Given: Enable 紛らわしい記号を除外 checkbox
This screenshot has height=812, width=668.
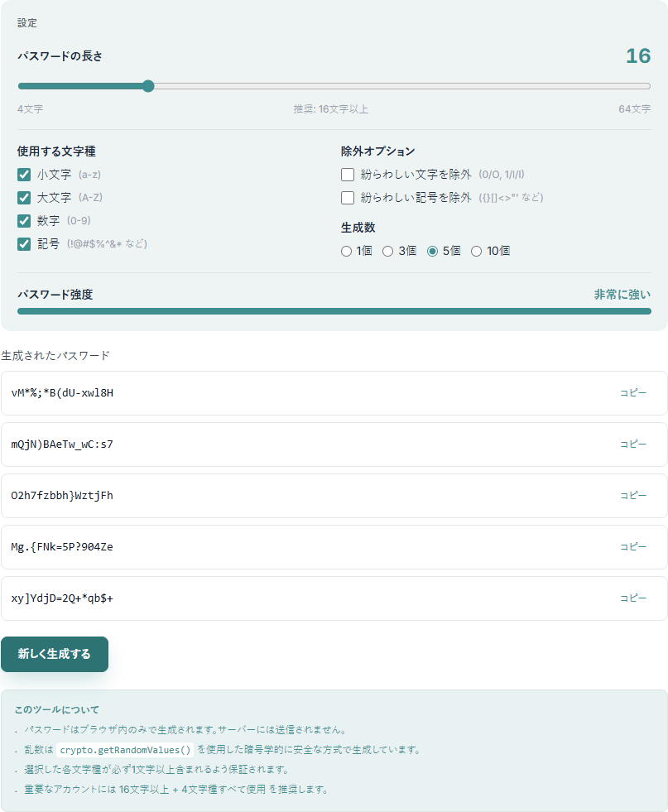Looking at the screenshot, I should click(348, 197).
